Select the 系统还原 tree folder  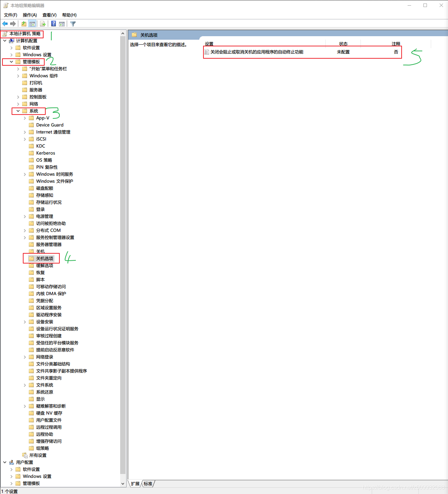[45, 392]
